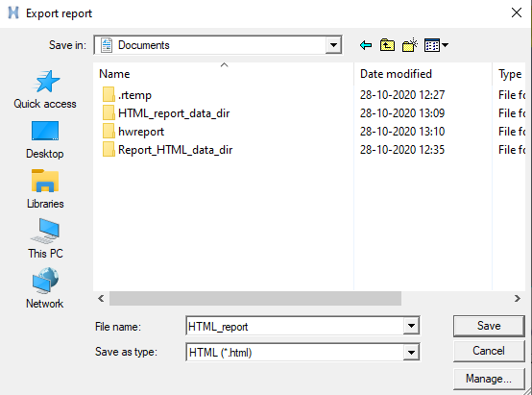Viewport: 532px width, 395px height.
Task: Click the Manage... button
Action: tap(489, 379)
